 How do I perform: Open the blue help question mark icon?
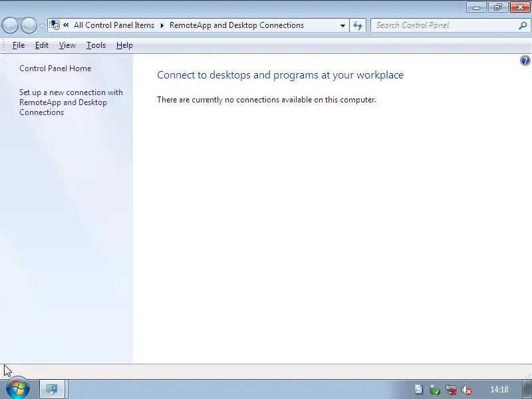pos(525,61)
